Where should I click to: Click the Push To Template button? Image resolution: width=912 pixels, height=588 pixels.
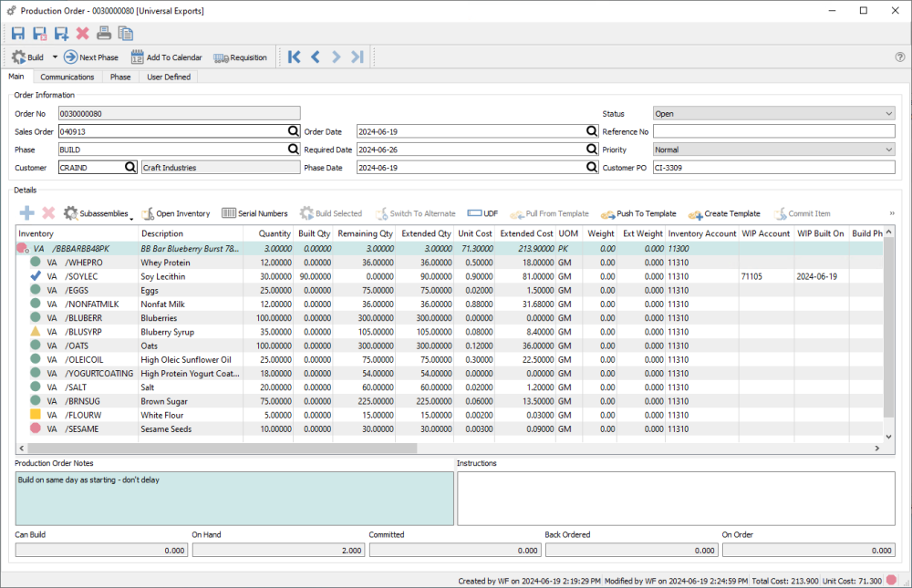coord(638,213)
